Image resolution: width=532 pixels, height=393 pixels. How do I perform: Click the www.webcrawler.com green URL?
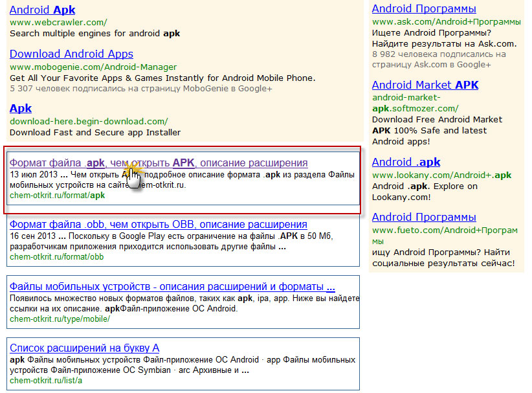(58, 22)
